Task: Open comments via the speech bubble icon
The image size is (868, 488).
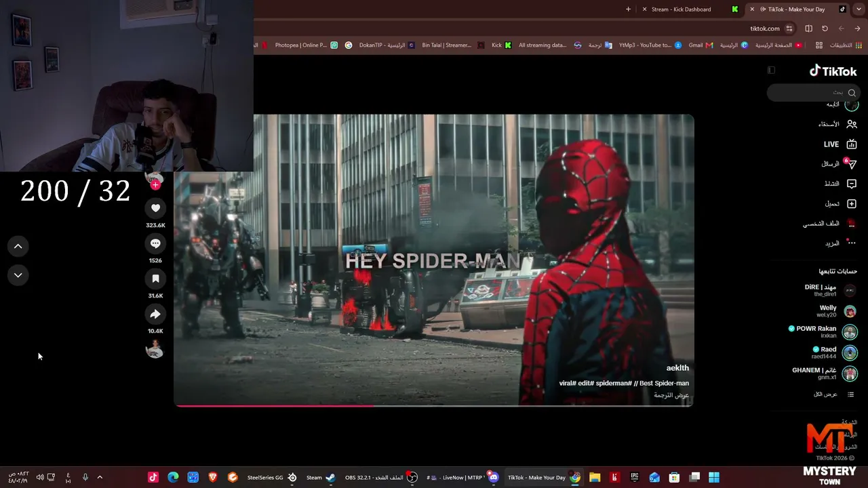Action: tap(155, 243)
